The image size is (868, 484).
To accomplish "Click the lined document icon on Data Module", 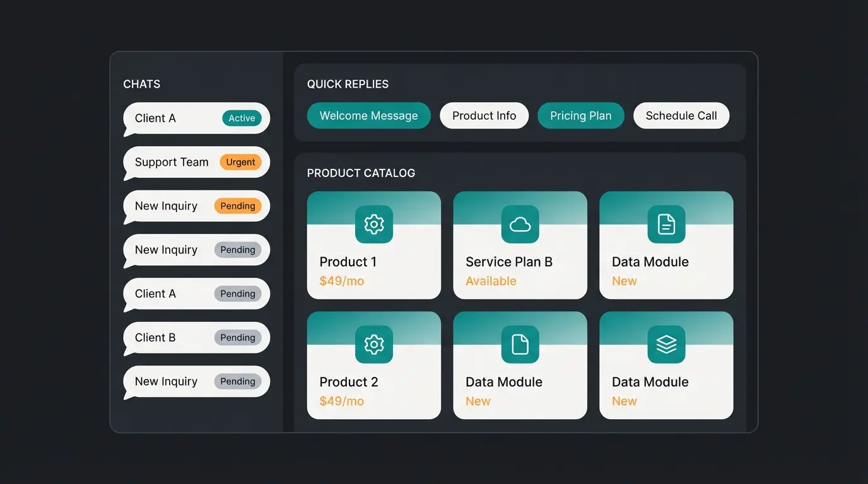I will [x=666, y=224].
